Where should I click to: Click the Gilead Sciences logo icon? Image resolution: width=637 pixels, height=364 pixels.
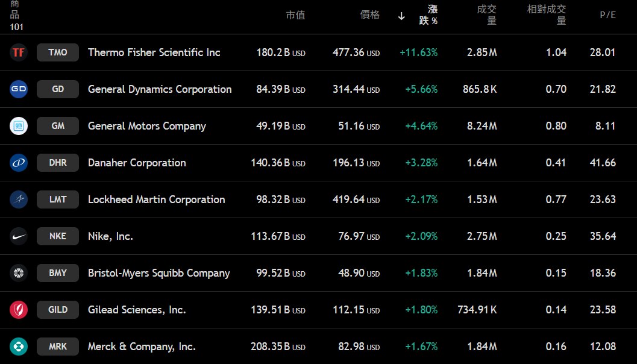tap(19, 310)
